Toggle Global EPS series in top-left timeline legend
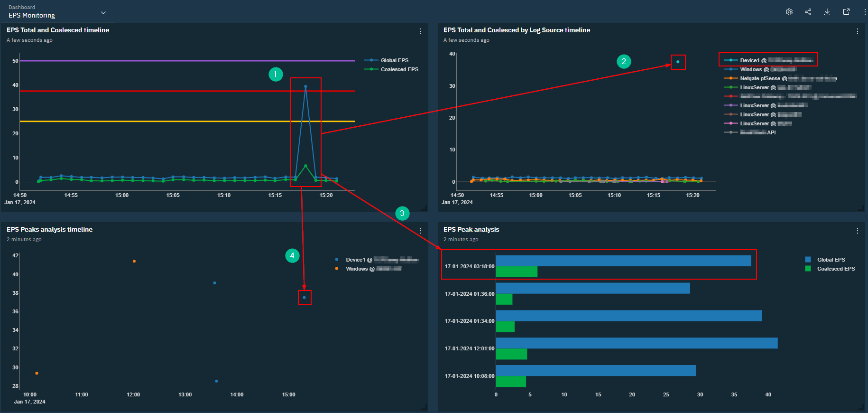Viewport: 868px width, 413px height. (387, 60)
